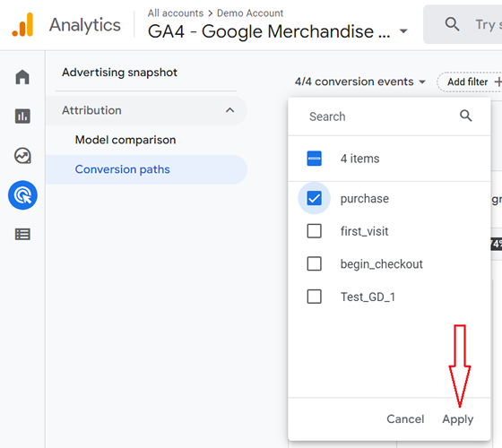Image resolution: width=502 pixels, height=448 pixels.
Task: Check the first_visit checkbox
Action: [314, 231]
